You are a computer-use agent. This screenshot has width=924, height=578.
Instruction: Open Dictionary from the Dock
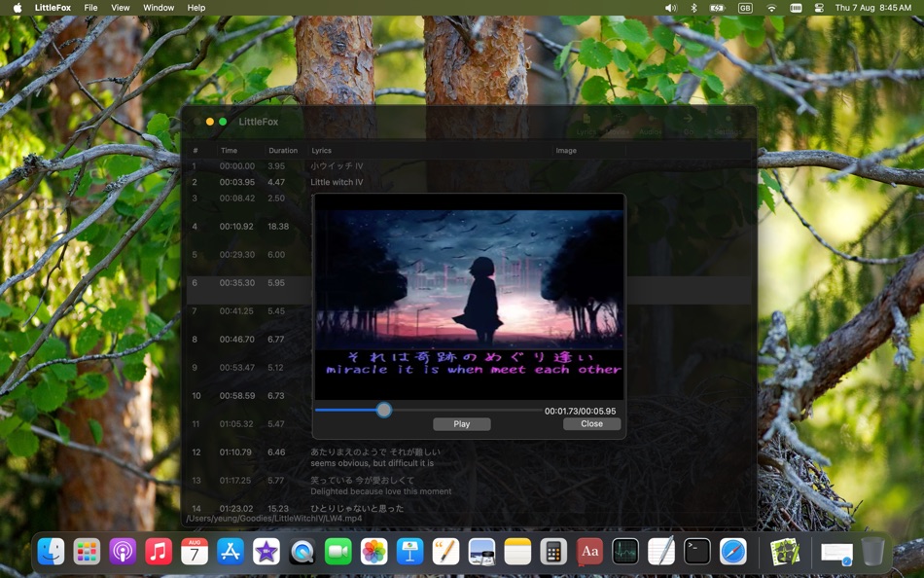pos(588,552)
